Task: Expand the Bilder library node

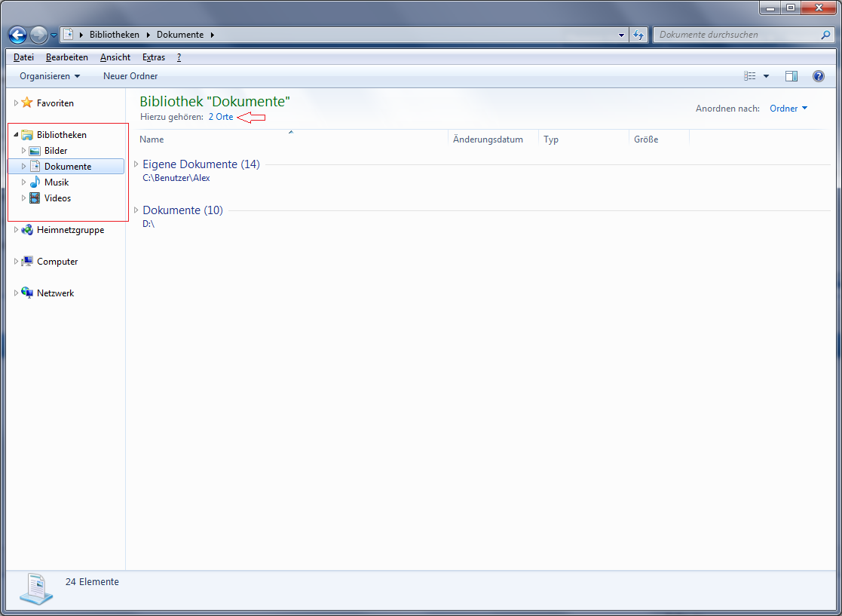Action: tap(23, 150)
